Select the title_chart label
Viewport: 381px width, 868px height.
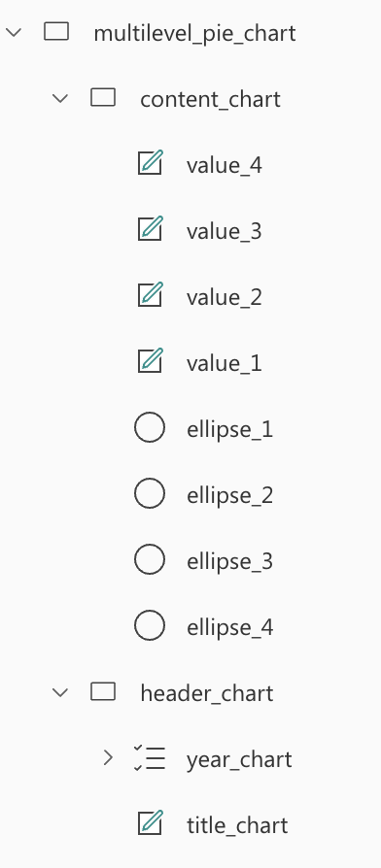(237, 825)
